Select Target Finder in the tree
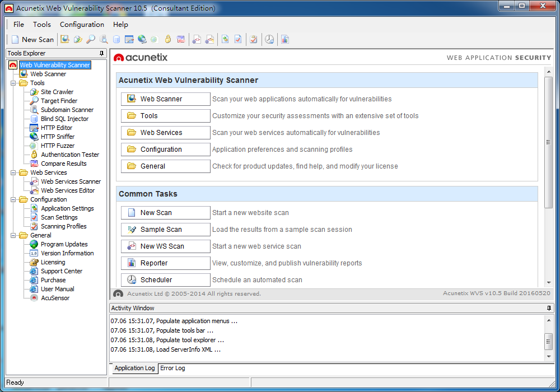 point(59,101)
